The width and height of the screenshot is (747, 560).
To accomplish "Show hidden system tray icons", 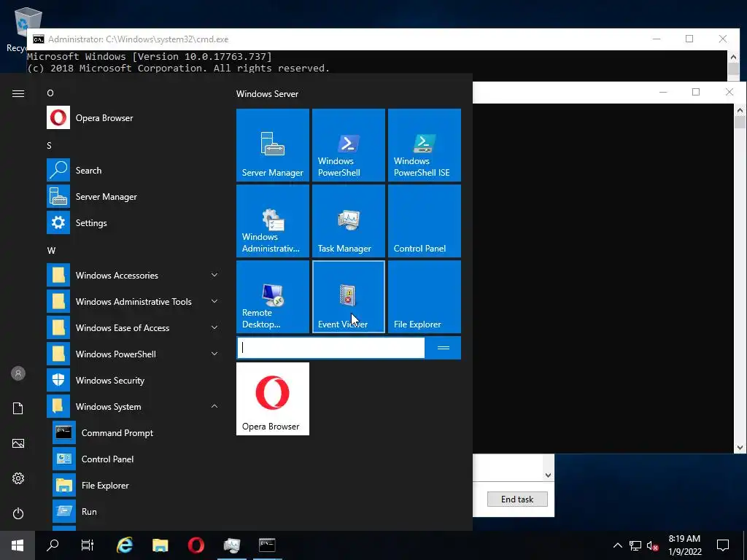I will (617, 545).
